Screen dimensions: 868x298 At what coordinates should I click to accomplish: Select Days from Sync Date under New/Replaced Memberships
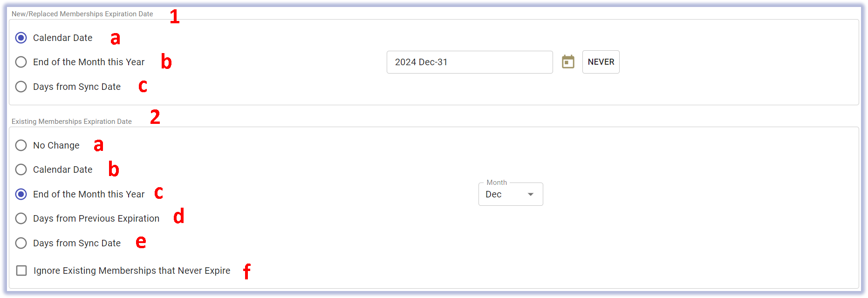tap(21, 87)
